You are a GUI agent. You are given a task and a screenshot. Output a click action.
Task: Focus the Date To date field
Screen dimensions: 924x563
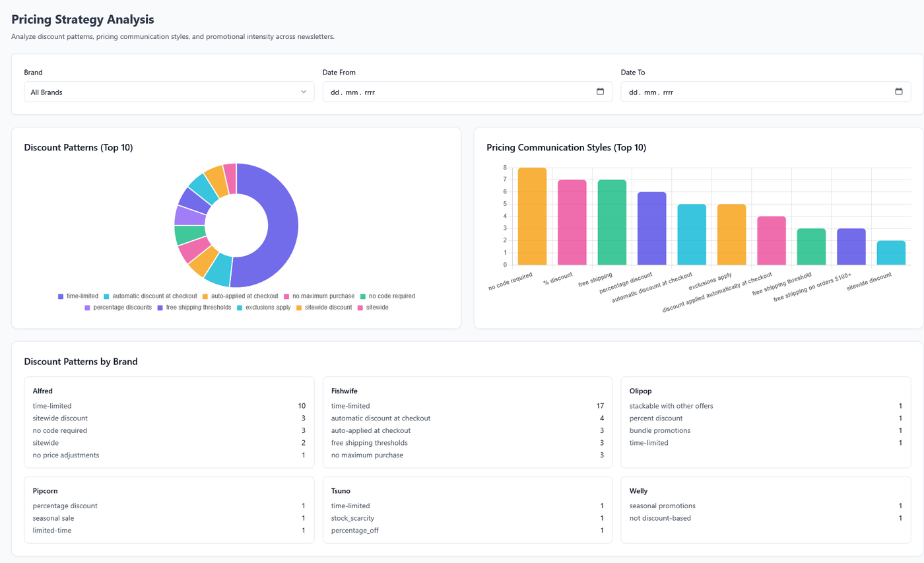tap(766, 92)
